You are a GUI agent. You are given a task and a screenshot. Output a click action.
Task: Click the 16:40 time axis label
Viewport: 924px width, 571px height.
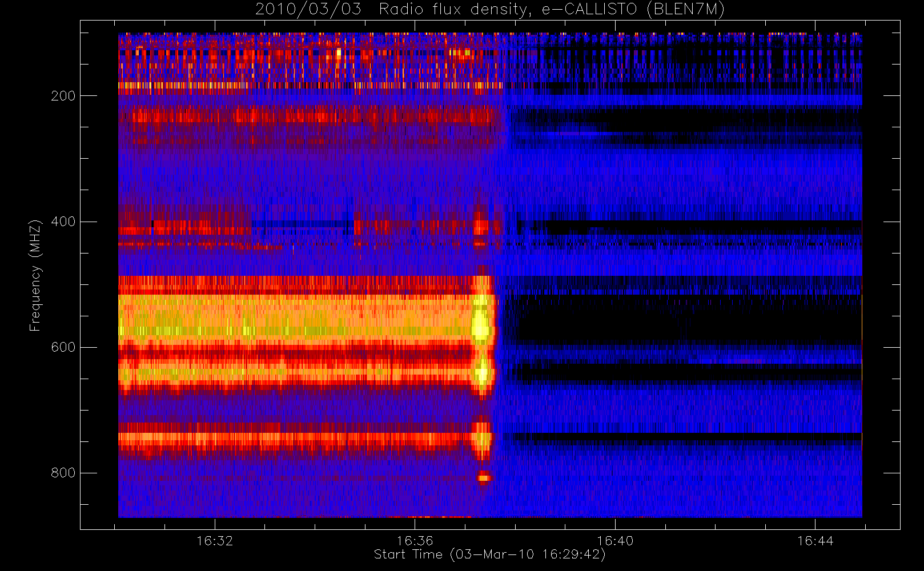[x=615, y=541]
